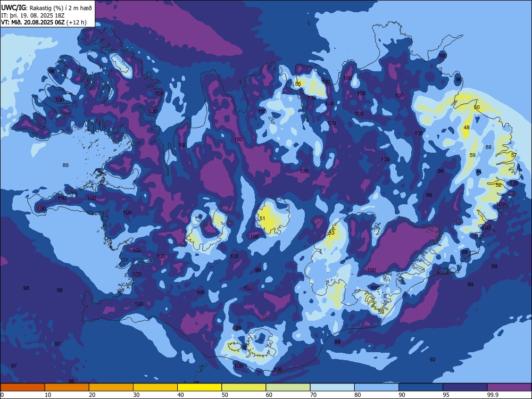Click the orange 10–20 legend swatch

67,387
